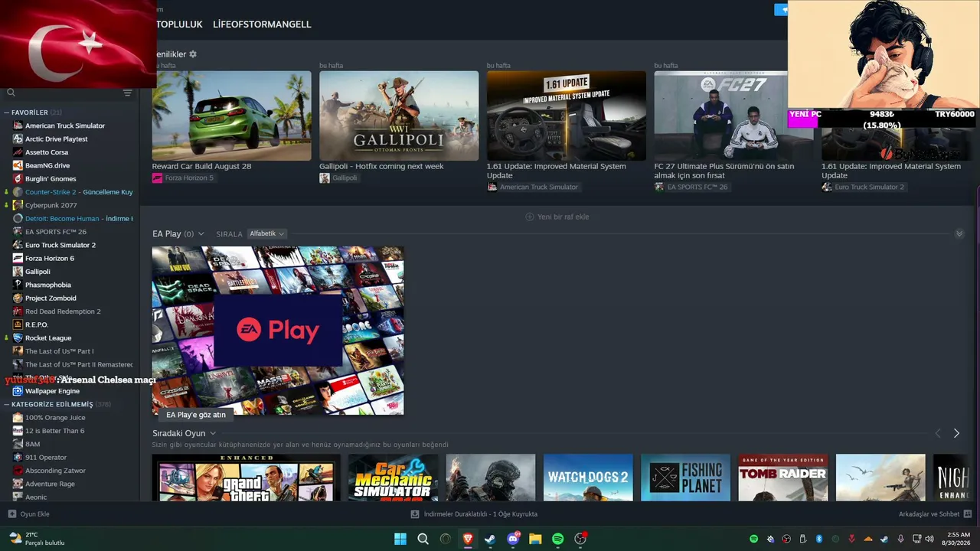
Task: Open Discord from the taskbar
Action: pyautogui.click(x=513, y=539)
